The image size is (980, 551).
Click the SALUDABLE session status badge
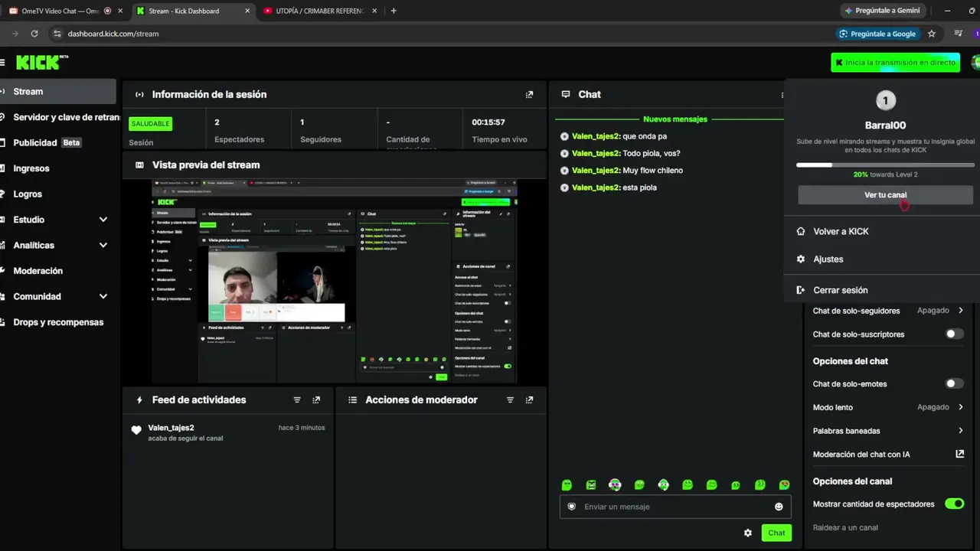click(x=150, y=123)
